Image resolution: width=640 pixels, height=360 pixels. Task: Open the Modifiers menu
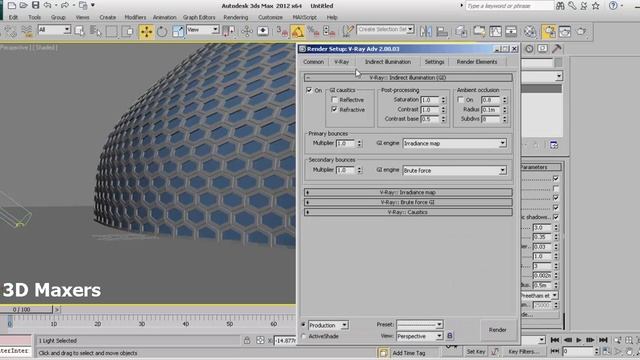coord(135,17)
